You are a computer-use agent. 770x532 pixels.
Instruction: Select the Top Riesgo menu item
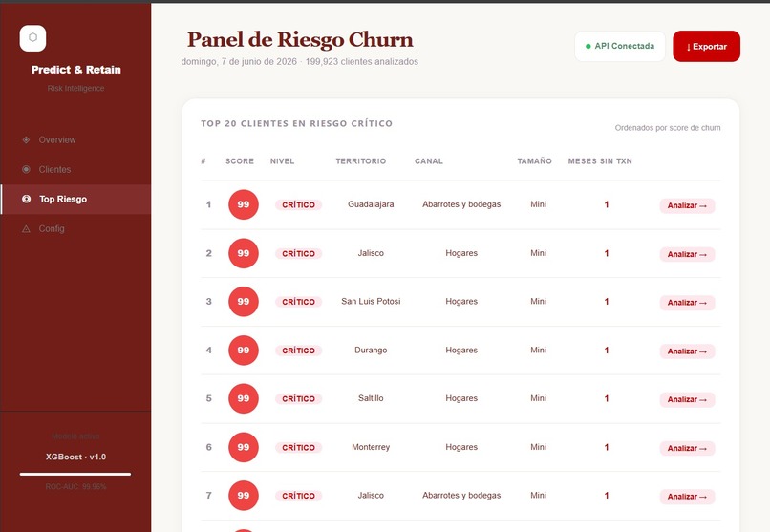pyautogui.click(x=76, y=200)
